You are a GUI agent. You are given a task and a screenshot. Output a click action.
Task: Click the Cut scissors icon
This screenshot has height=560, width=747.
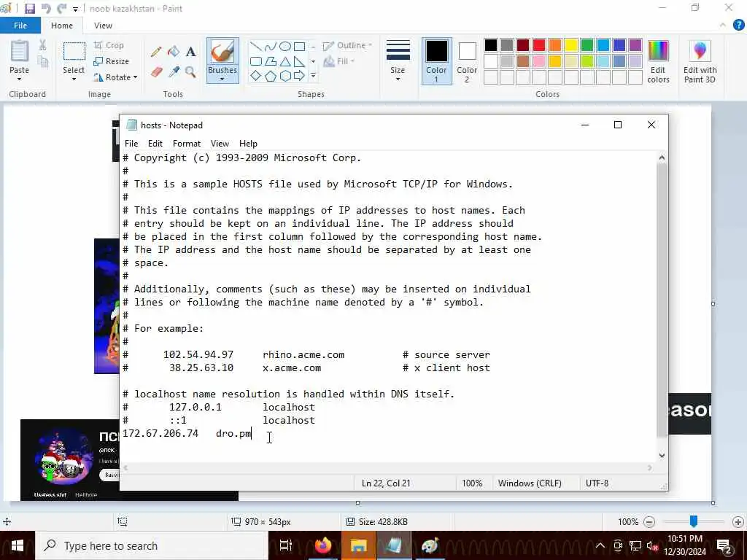tap(42, 44)
